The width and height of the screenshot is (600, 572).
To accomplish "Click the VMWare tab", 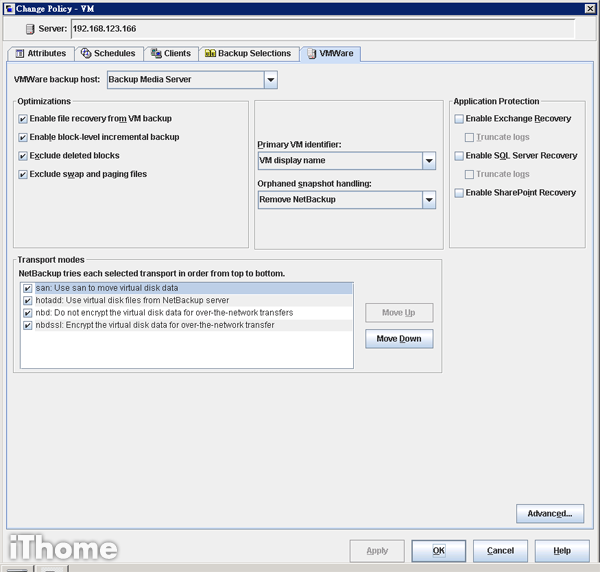I will click(x=331, y=54).
